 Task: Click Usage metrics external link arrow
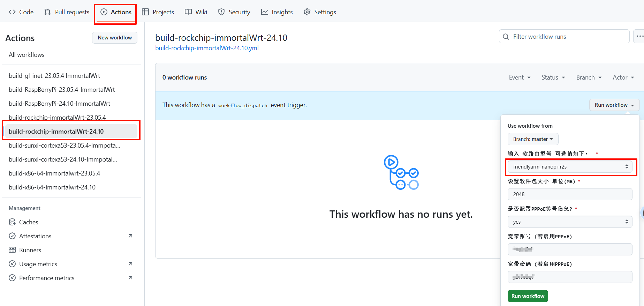coord(130,264)
